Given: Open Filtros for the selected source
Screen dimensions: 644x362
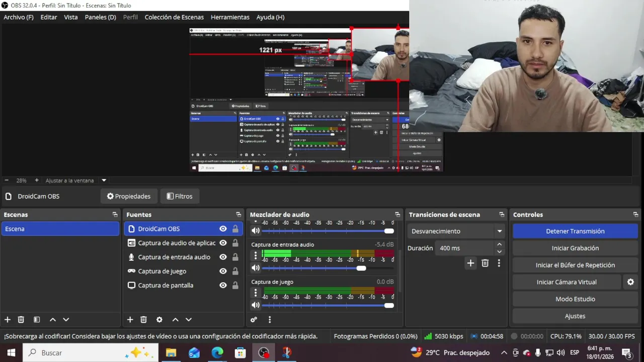Looking at the screenshot, I should tap(180, 196).
